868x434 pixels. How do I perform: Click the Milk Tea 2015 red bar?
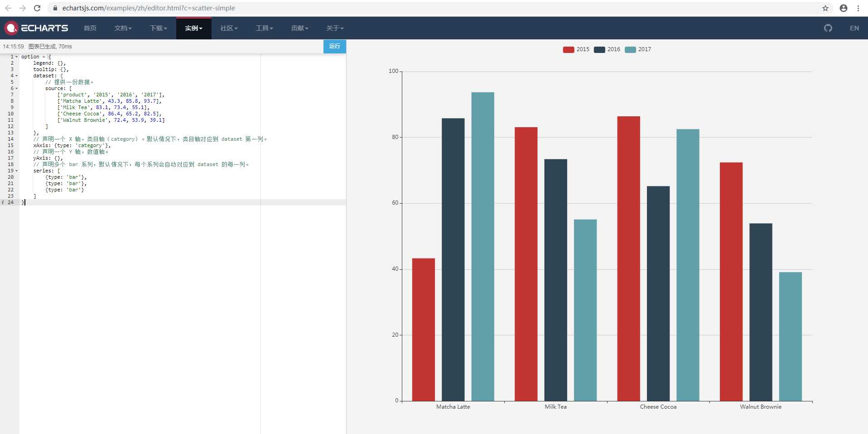526,264
